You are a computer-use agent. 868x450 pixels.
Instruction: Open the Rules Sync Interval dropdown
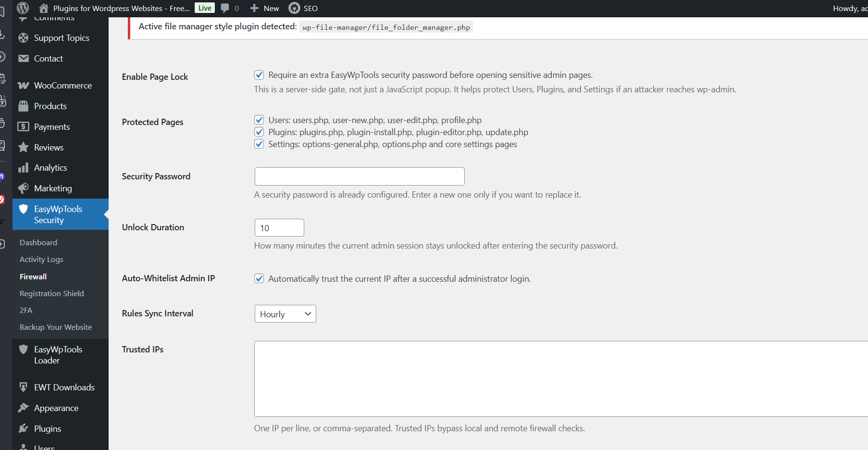tap(285, 314)
